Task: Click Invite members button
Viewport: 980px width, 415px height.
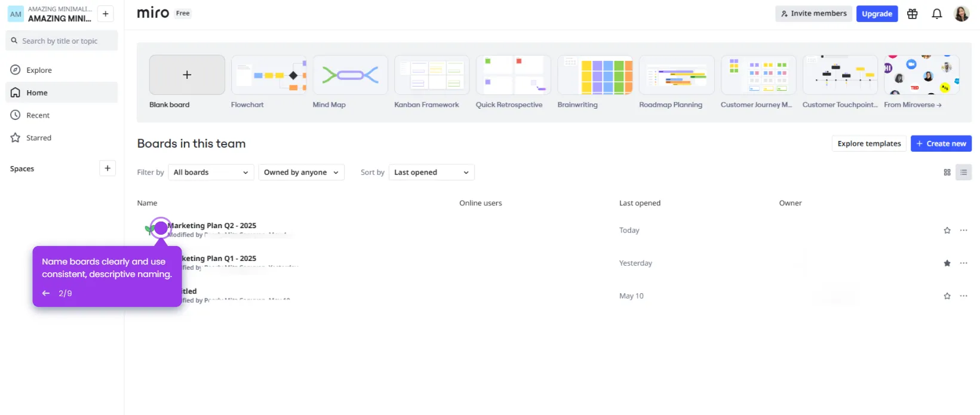Action: pos(813,14)
